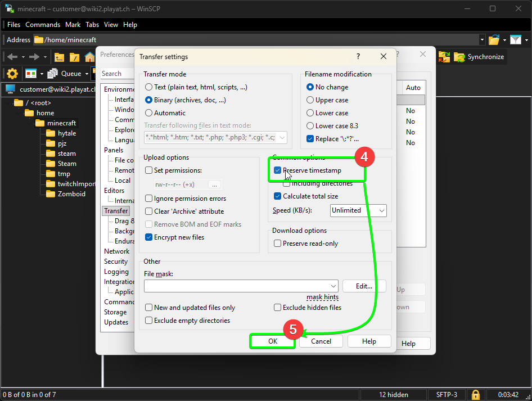532x401 pixels.
Task: Go to home directory with home icon
Action: coord(90,57)
